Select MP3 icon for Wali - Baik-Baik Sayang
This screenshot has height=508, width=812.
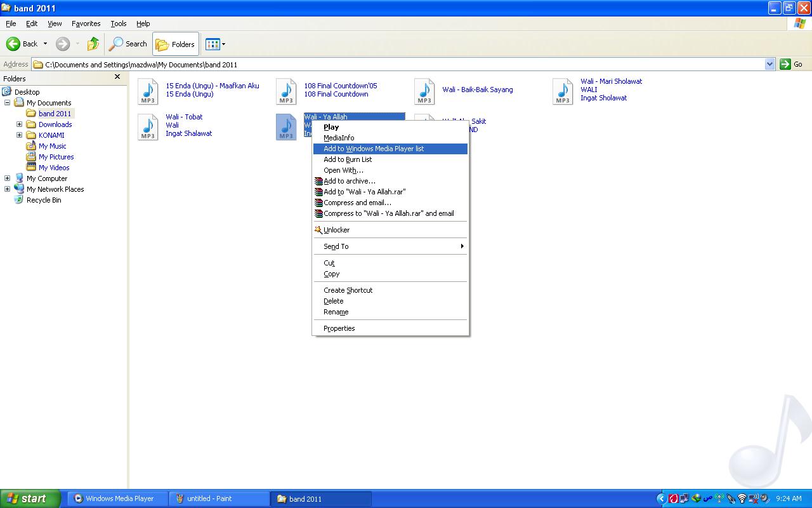click(424, 91)
